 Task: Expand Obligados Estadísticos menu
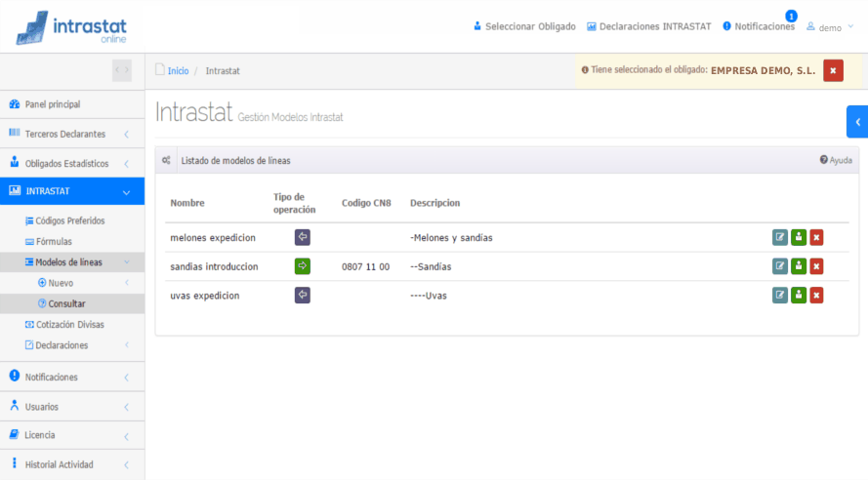coord(72,164)
